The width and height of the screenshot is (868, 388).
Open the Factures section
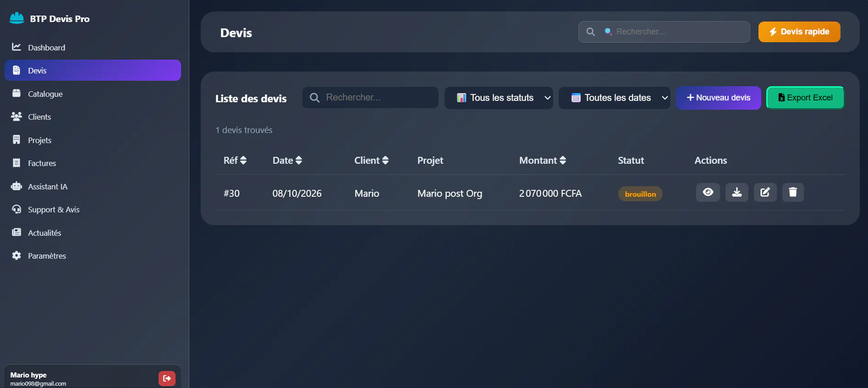coord(93,163)
